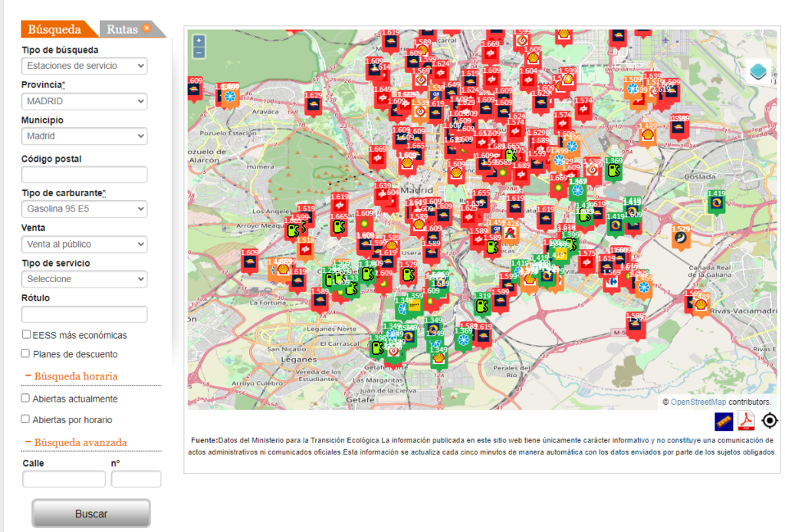The height and width of the screenshot is (532, 785).
Task: Click the Código postal input field
Action: [84, 175]
